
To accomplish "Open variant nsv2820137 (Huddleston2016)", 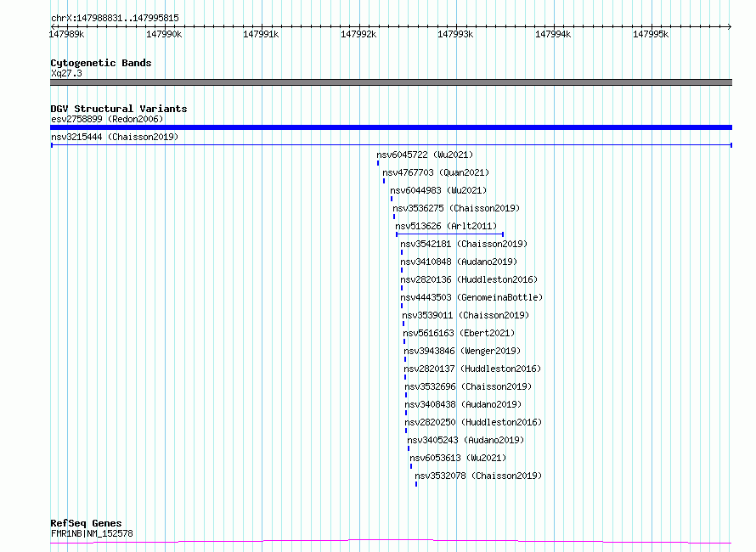I will 472,369.
